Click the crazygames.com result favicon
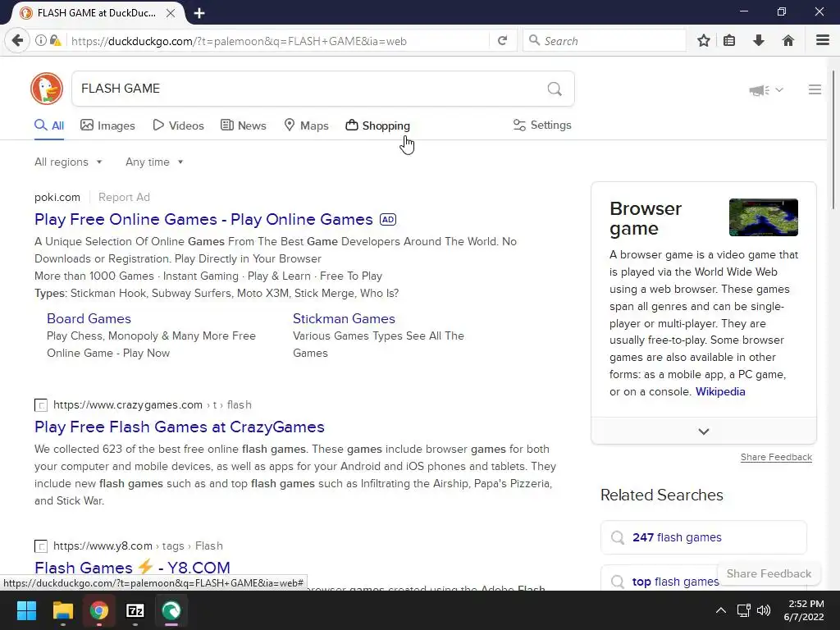The height and width of the screenshot is (630, 840). (41, 405)
